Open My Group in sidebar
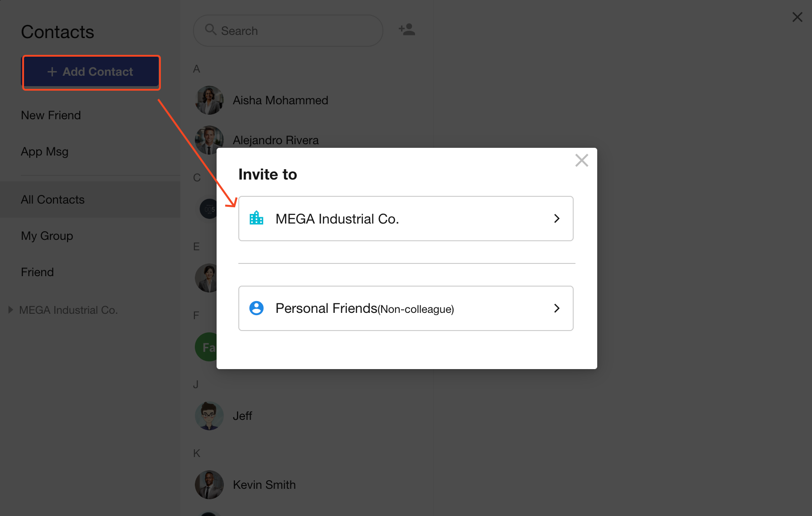Viewport: 812px width, 516px height. coord(47,236)
